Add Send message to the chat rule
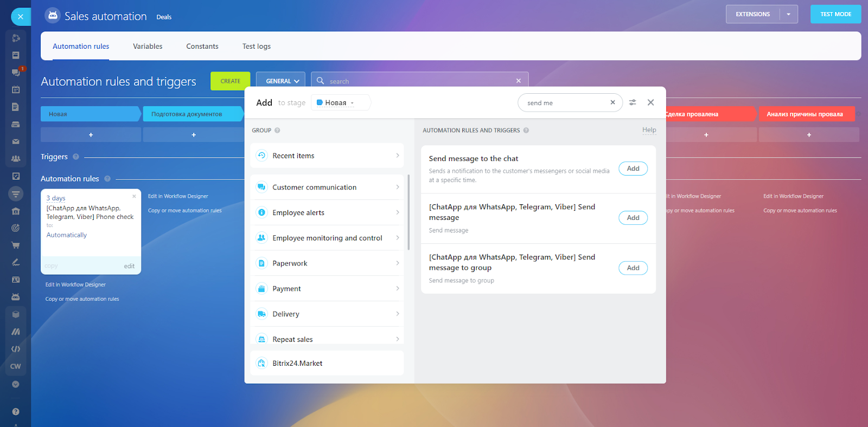Screen dimensions: 868x427 [633, 169]
